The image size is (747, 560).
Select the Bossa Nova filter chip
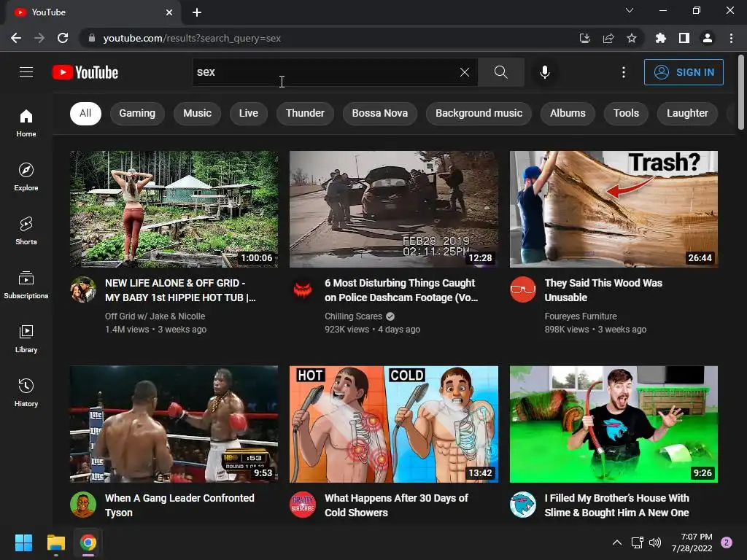(x=379, y=113)
